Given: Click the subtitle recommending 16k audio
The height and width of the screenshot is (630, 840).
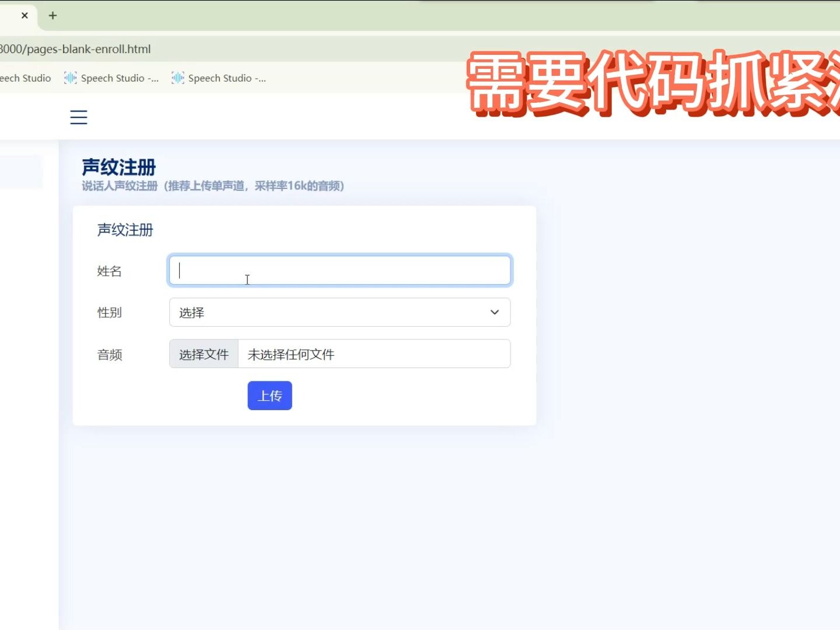Looking at the screenshot, I should click(x=213, y=186).
